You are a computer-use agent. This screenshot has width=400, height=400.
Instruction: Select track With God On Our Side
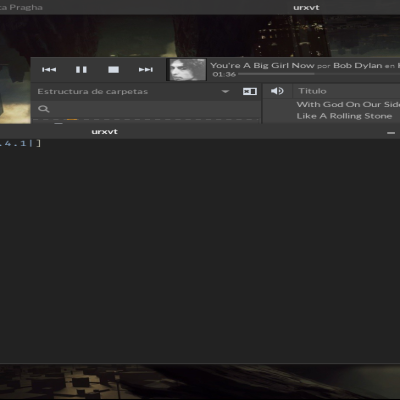click(348, 104)
